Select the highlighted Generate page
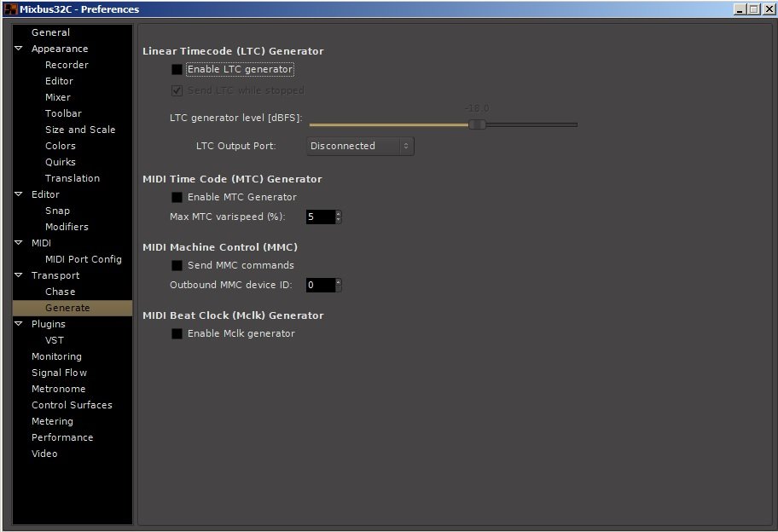The height and width of the screenshot is (532, 778). [73, 308]
